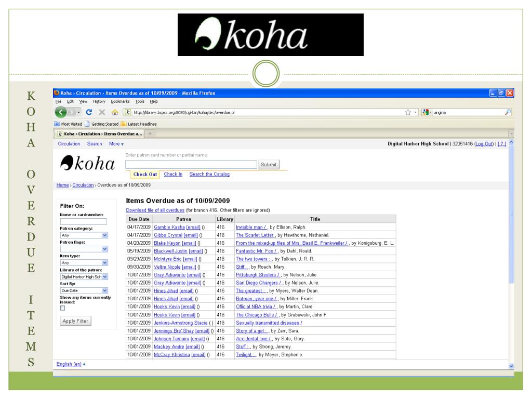Open a new tab with the plus button
Screen dimensions: 532x399
(x=150, y=134)
